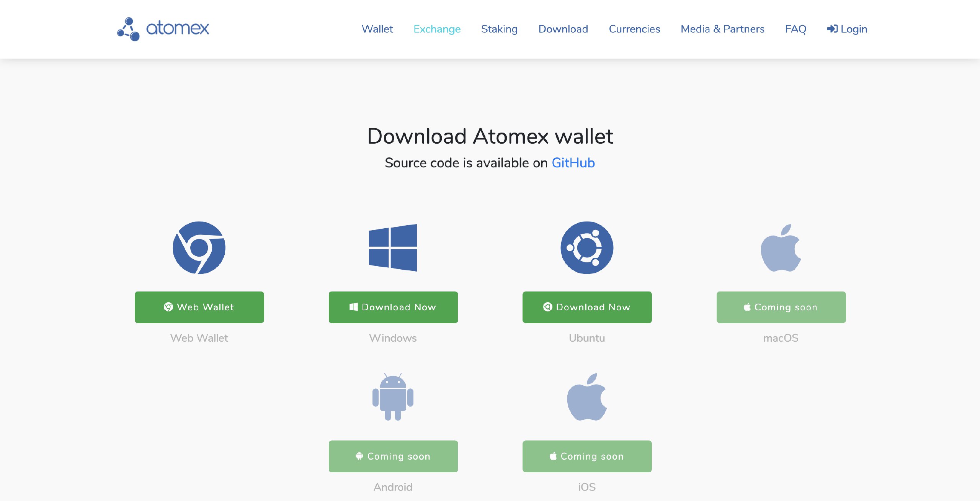Go to the Exchange page

[x=437, y=29]
